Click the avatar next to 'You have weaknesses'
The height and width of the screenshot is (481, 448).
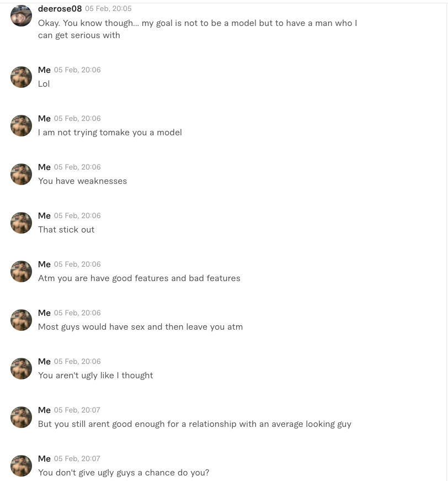(x=21, y=174)
